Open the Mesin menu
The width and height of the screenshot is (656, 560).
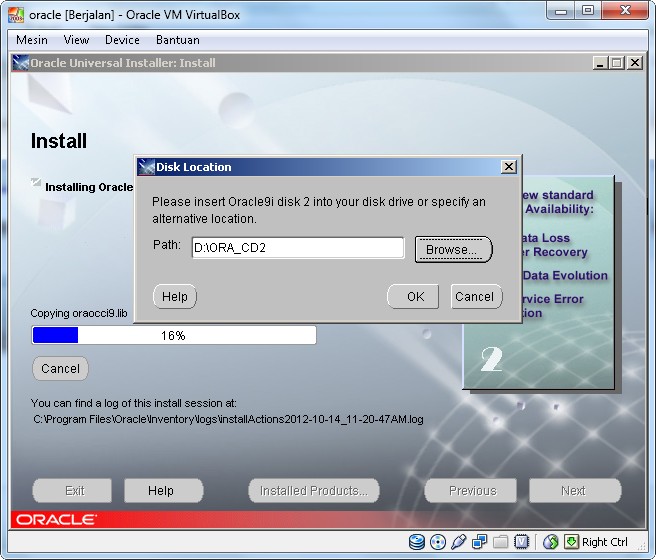tap(32, 40)
